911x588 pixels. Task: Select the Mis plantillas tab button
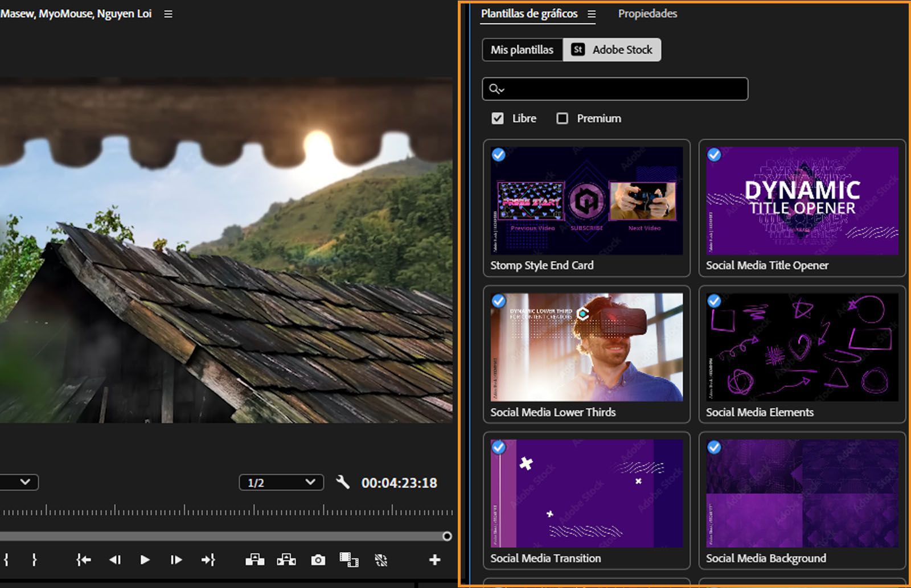click(522, 50)
